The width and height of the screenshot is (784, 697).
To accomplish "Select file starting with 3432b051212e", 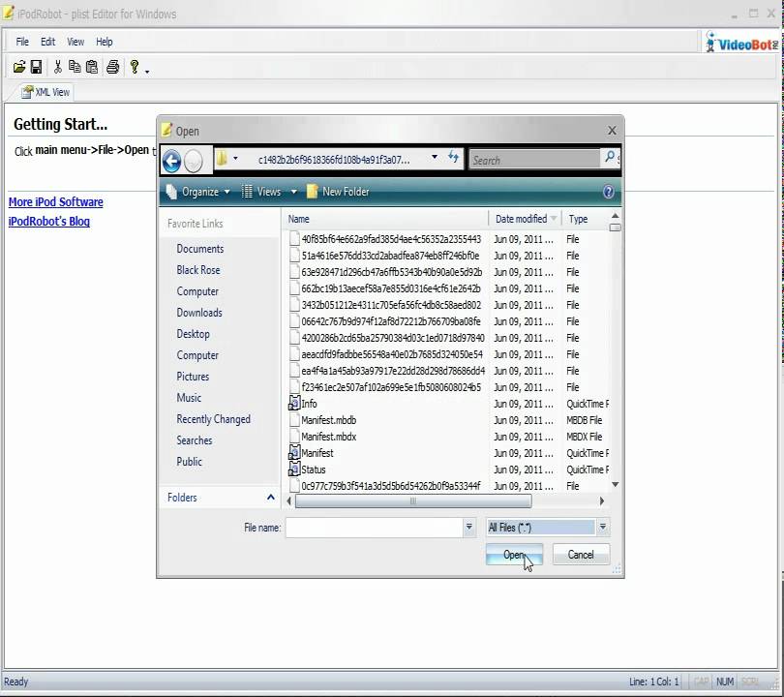I will pyautogui.click(x=391, y=305).
